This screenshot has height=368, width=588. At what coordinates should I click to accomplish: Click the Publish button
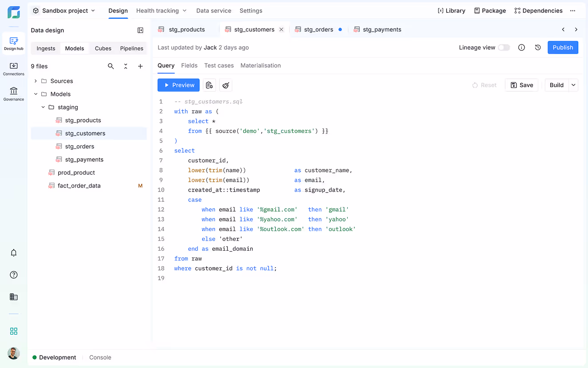[563, 48]
